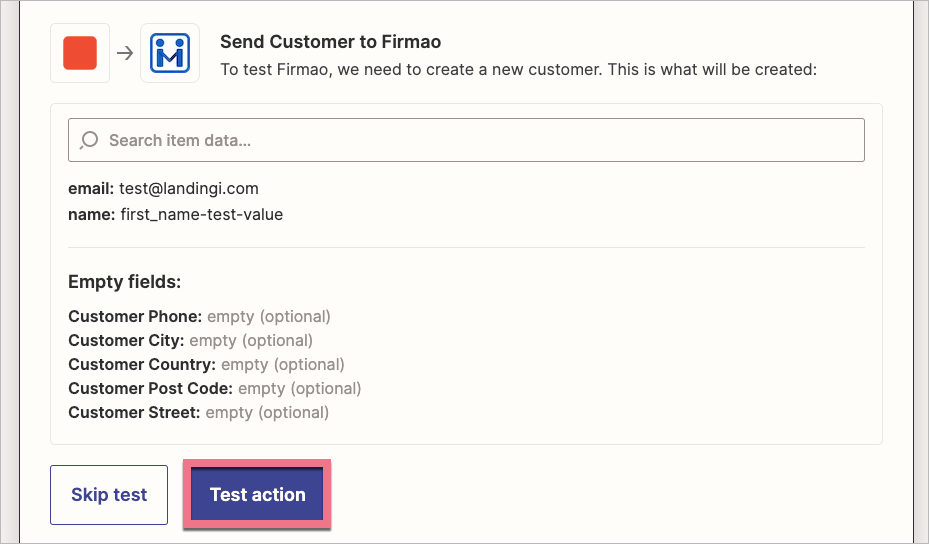This screenshot has width=929, height=544.
Task: Click the Empty fields heading
Action: (124, 282)
